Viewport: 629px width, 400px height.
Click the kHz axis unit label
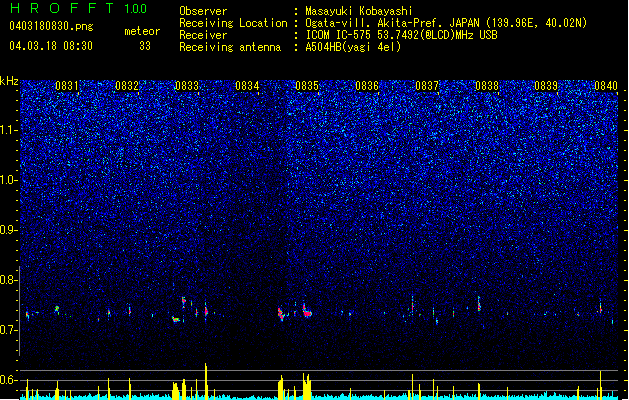coord(9,81)
